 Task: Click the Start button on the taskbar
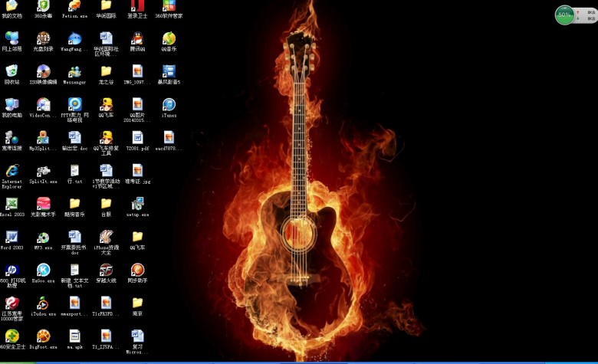coord(17,362)
